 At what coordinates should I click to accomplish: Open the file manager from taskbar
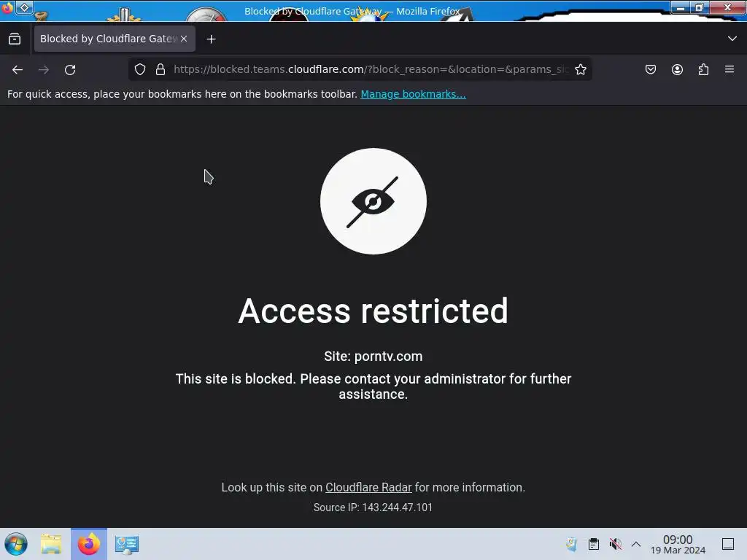tap(51, 544)
